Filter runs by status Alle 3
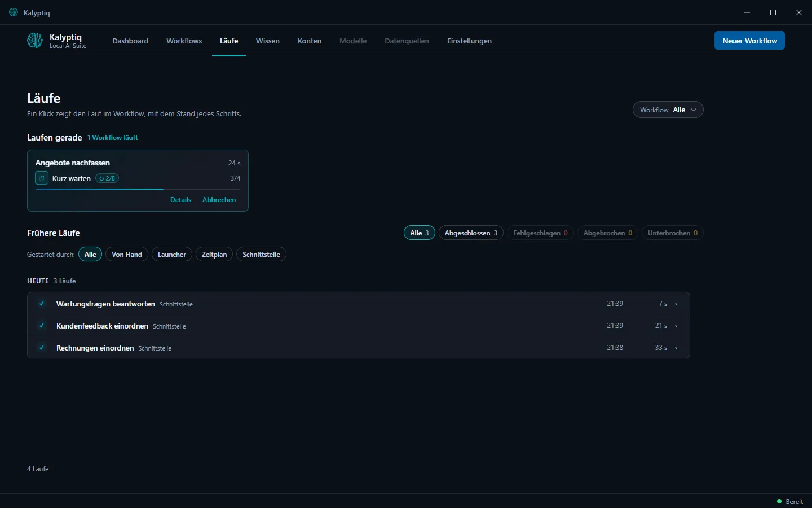The image size is (812, 508). pos(420,233)
